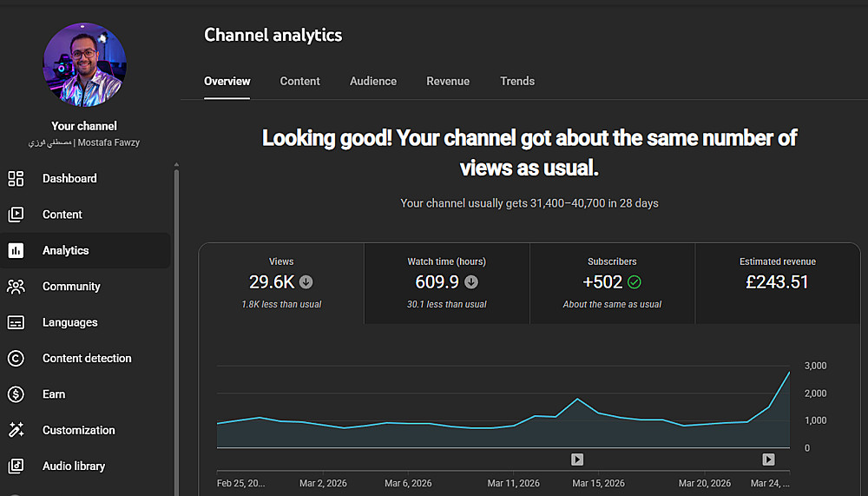Click the Languages subtitles icon
The image size is (868, 496).
16,322
